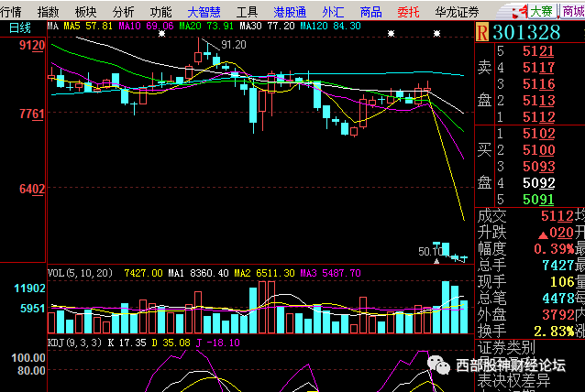Screen dimensions: 585x392
Task: Click the orange R margin-trading icon
Action: (483, 32)
